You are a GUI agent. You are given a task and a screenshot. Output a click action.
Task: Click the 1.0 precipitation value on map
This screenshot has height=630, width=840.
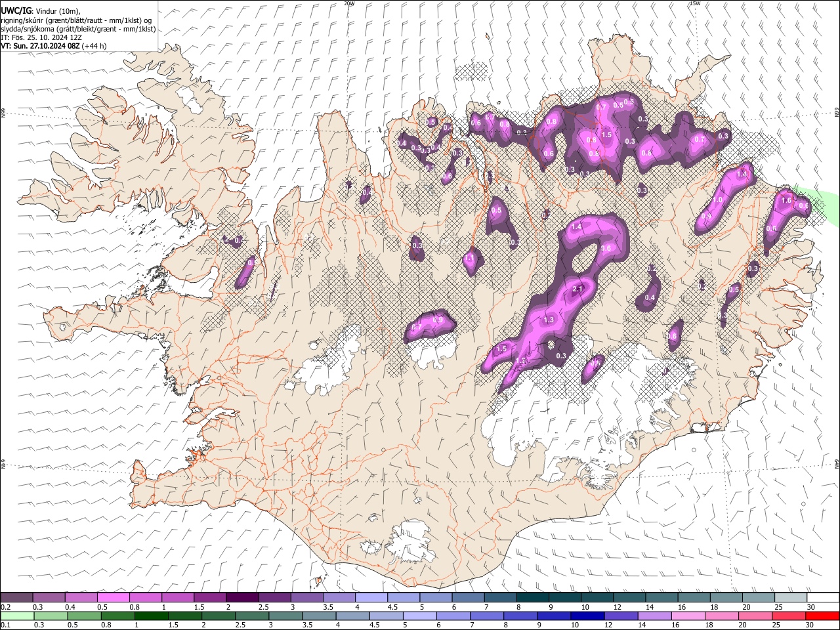[717, 200]
